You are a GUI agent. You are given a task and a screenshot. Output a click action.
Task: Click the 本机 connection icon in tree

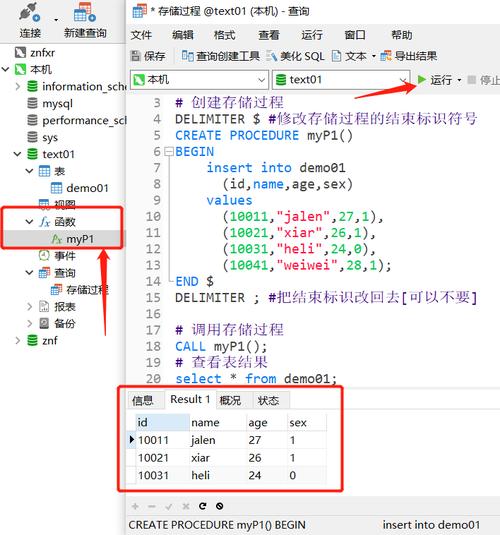click(20, 69)
